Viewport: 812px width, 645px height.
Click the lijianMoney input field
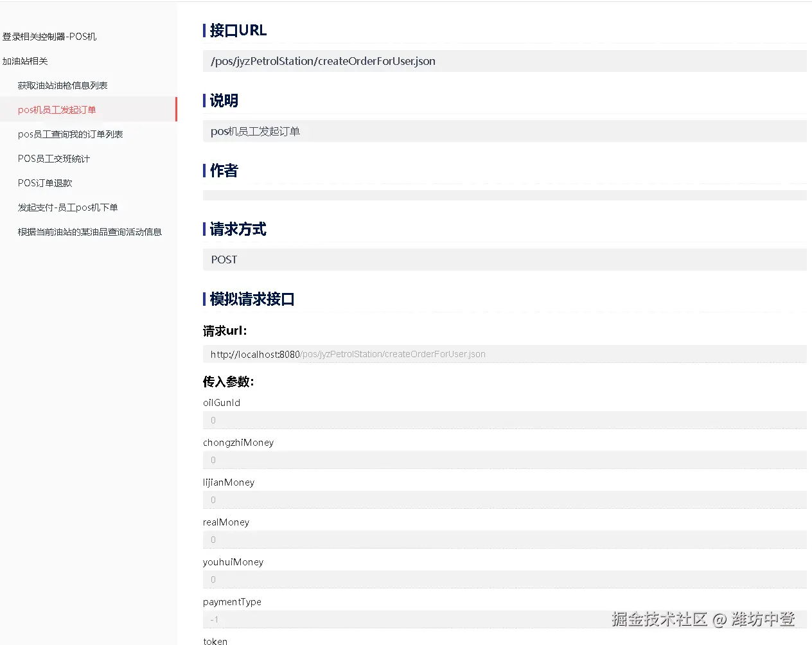(x=505, y=500)
